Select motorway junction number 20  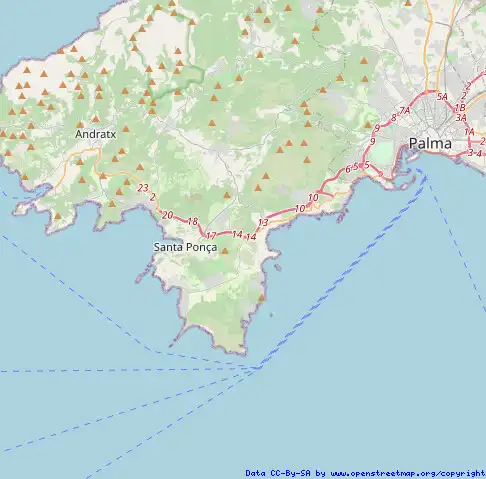tap(167, 215)
